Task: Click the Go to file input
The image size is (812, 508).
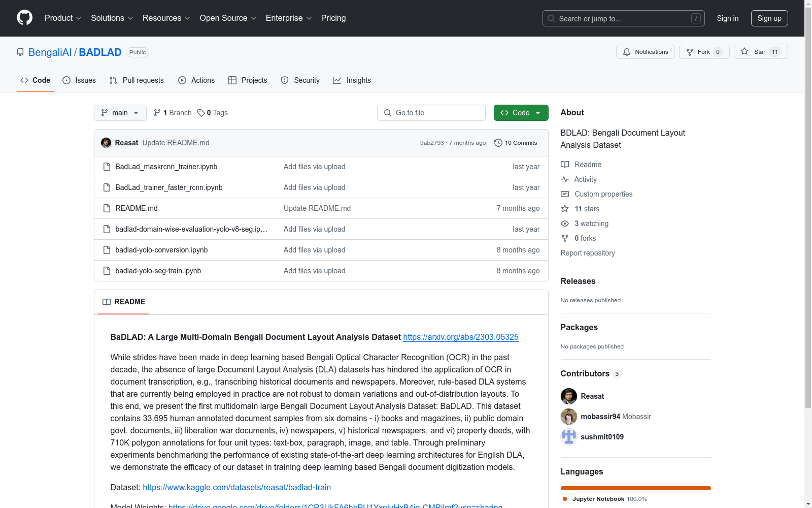Action: point(431,113)
